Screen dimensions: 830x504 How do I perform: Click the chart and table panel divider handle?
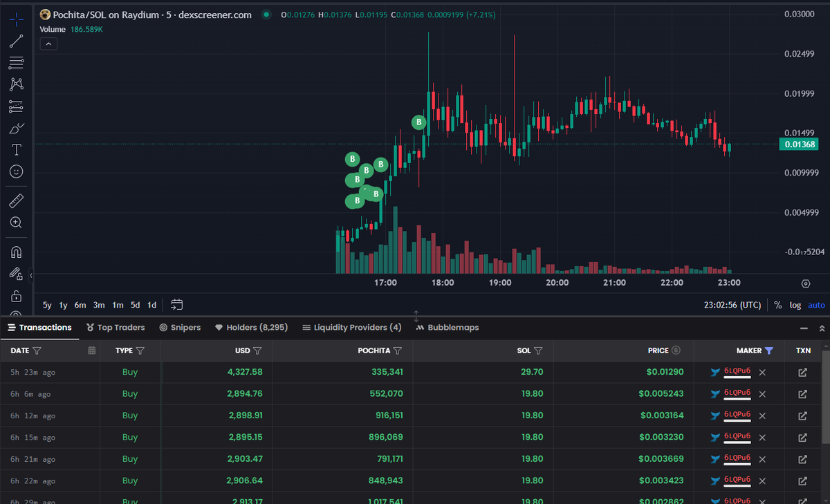tap(416, 316)
